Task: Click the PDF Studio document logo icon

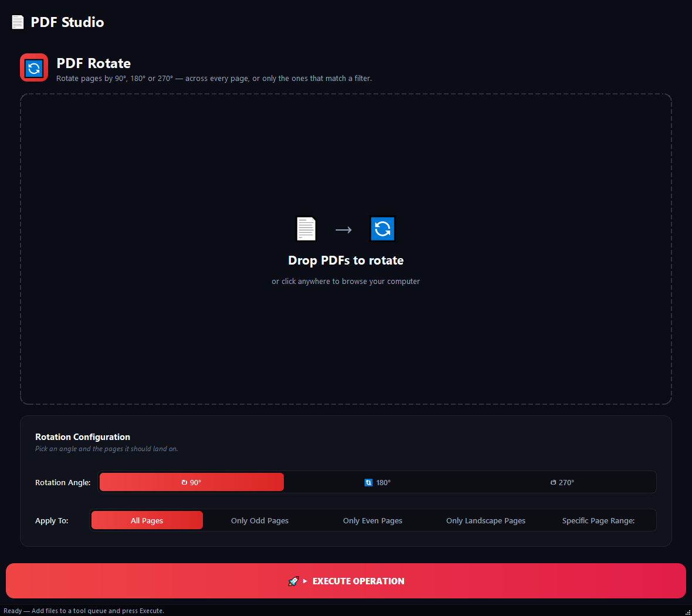Action: [18, 22]
